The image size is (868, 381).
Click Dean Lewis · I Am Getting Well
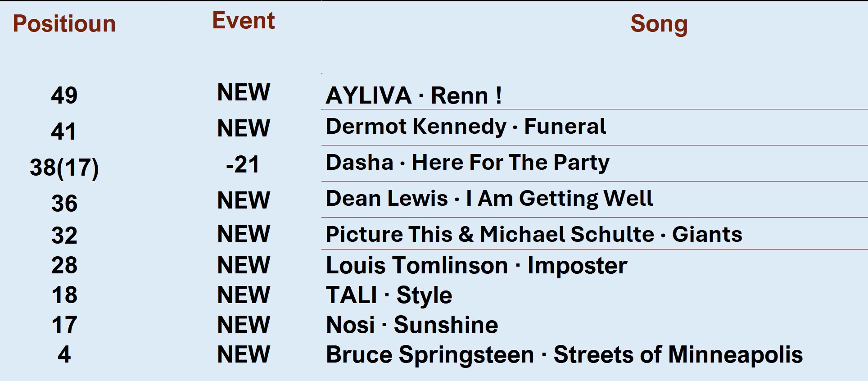click(489, 199)
